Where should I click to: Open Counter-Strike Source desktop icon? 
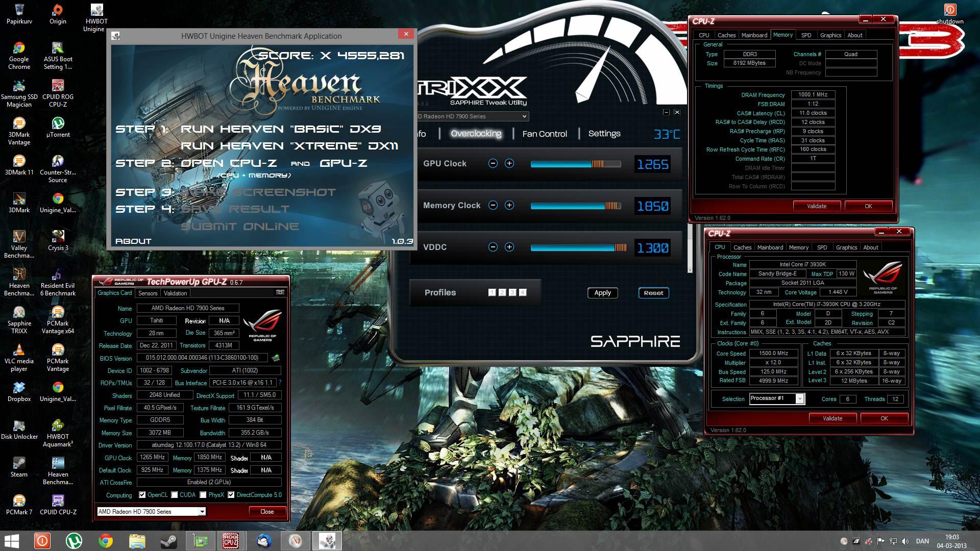(x=58, y=168)
